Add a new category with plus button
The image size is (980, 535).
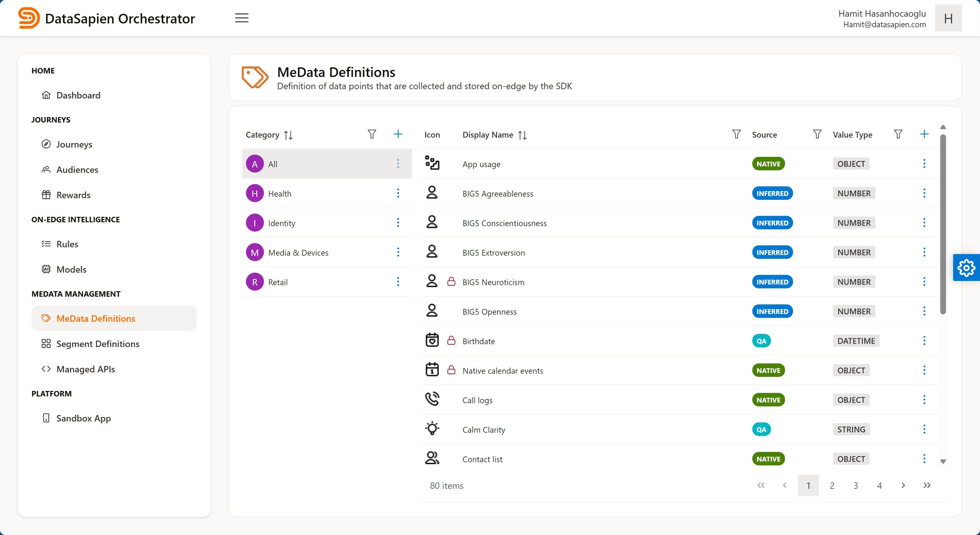coord(398,134)
